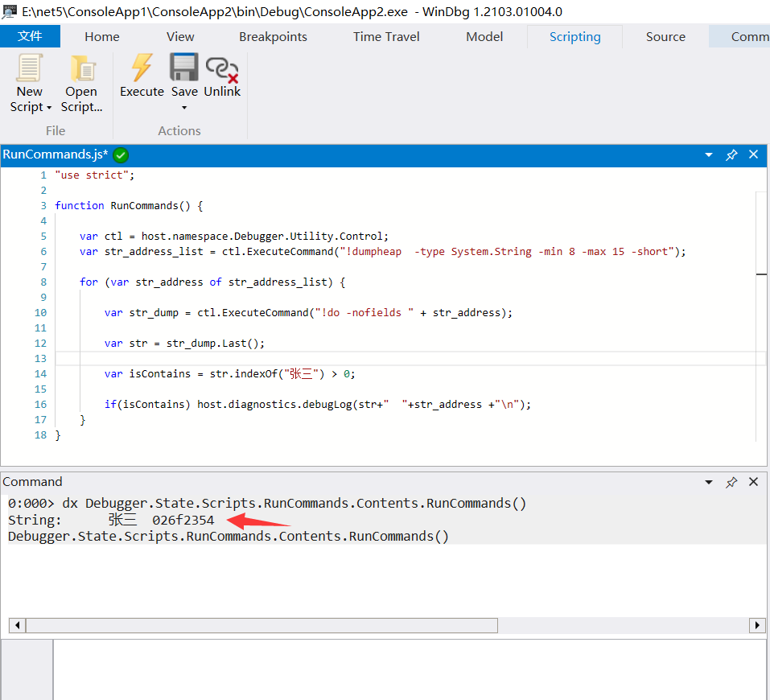Run script with Execute lightning icon
The image size is (770, 700).
(x=142, y=68)
